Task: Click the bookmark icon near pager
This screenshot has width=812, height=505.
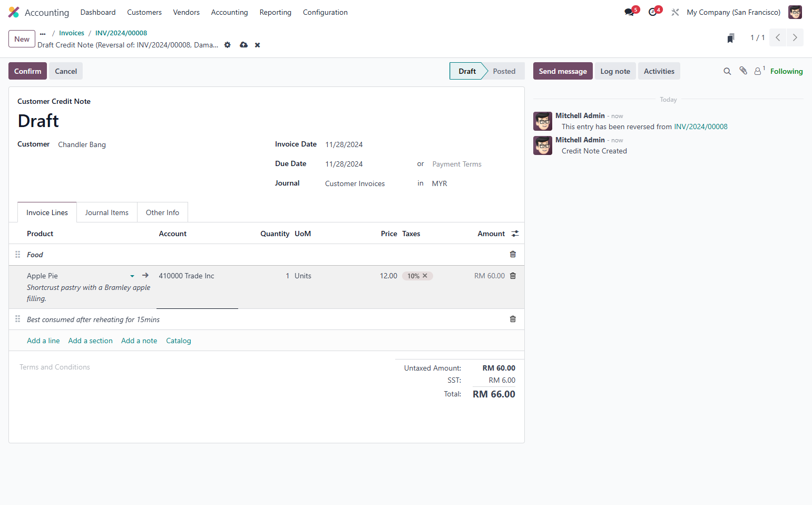Action: point(731,38)
